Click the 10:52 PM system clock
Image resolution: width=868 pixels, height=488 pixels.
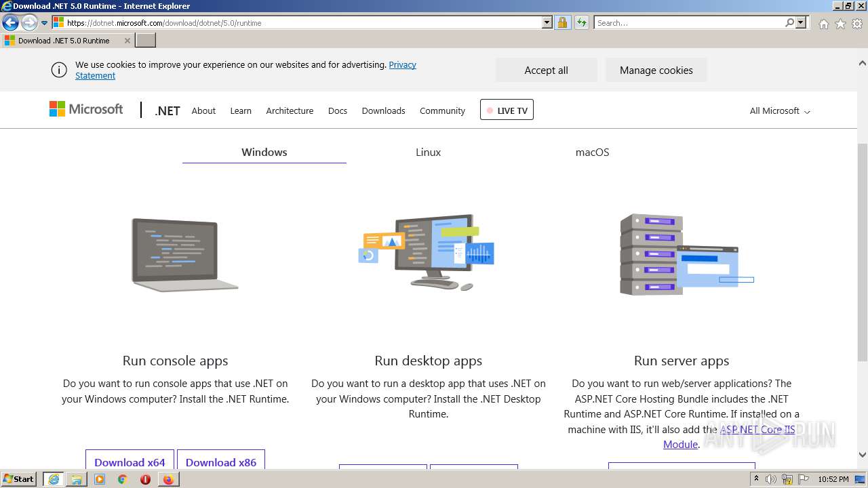click(x=833, y=479)
